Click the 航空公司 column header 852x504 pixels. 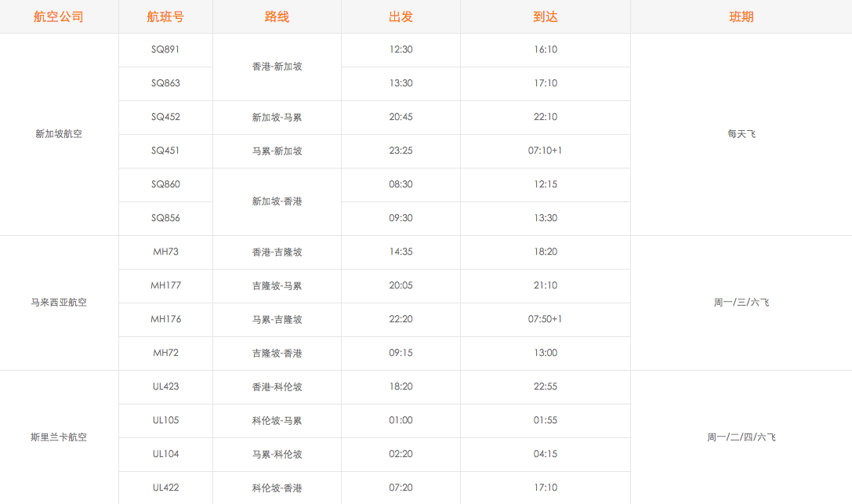tap(59, 16)
